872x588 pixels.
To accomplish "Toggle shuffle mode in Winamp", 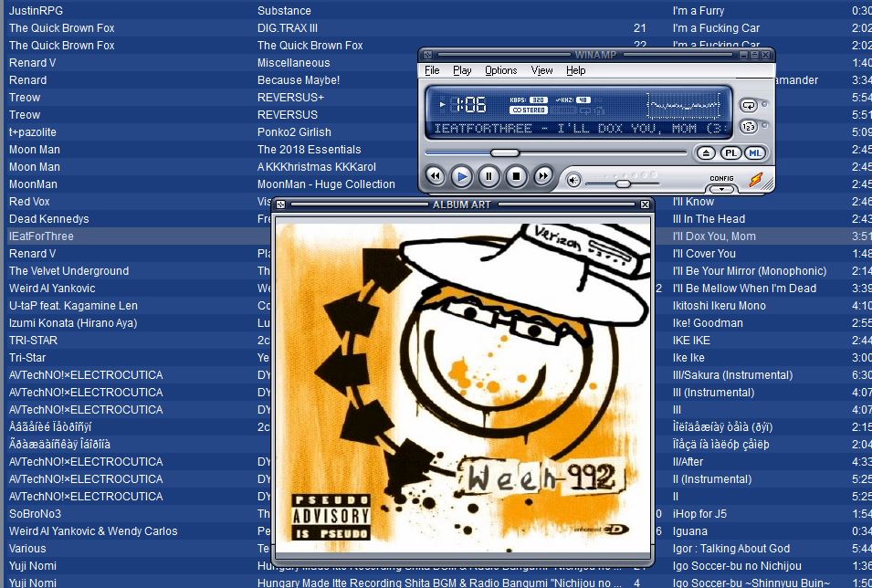I will pos(749,127).
